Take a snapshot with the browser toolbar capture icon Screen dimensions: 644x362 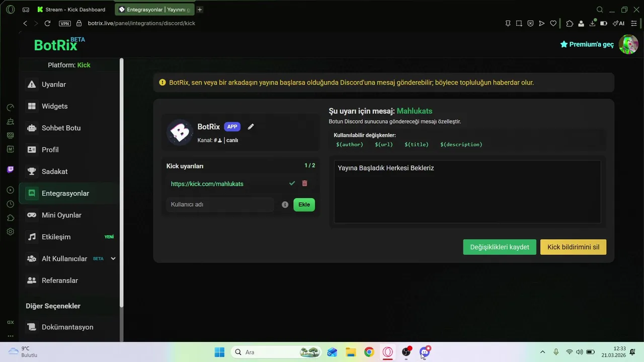click(x=519, y=23)
